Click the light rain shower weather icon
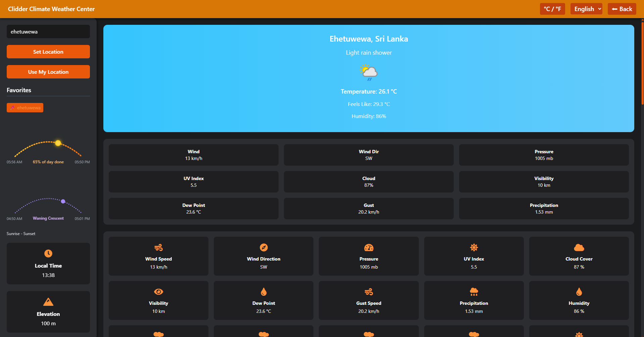This screenshot has width=644, height=337. click(x=369, y=72)
